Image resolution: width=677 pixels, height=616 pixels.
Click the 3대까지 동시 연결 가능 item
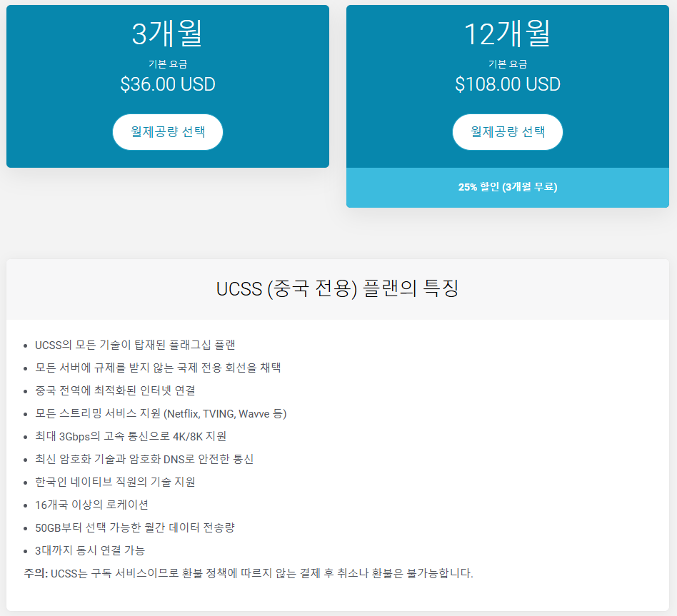click(90, 550)
